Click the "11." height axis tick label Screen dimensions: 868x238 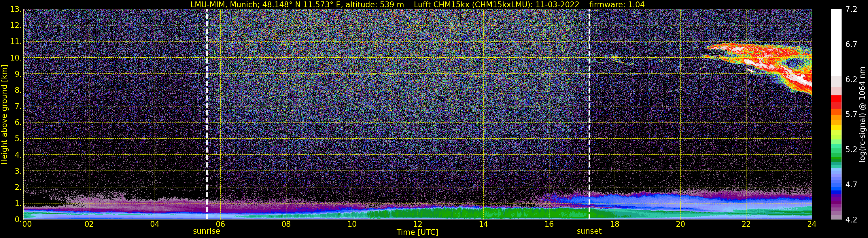[x=16, y=42]
